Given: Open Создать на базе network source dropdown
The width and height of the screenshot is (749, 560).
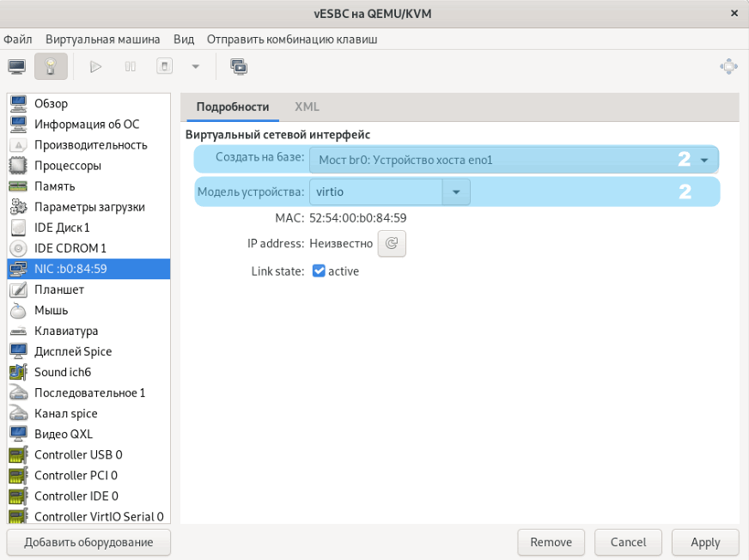Looking at the screenshot, I should pyautogui.click(x=514, y=160).
